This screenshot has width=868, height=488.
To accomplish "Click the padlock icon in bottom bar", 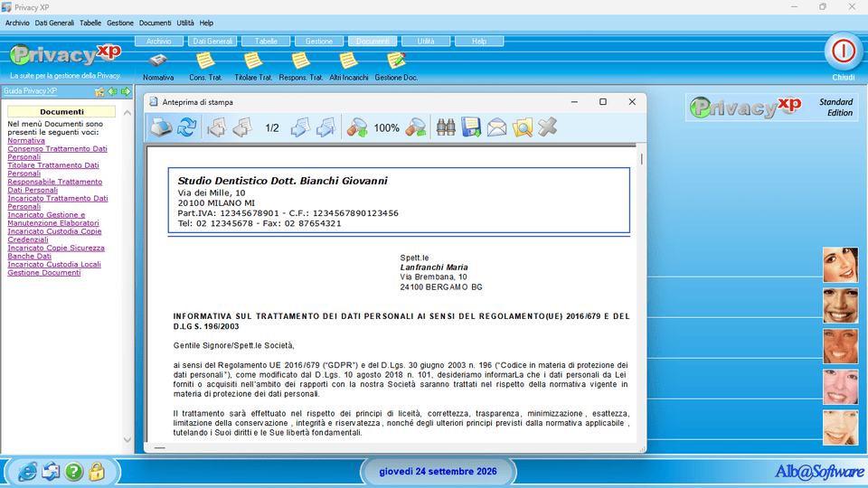I will pyautogui.click(x=97, y=472).
